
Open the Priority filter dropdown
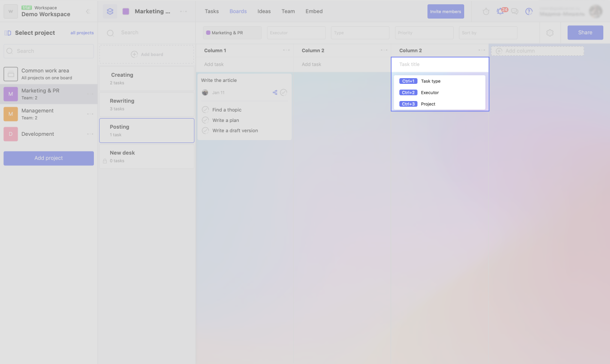coord(424,33)
